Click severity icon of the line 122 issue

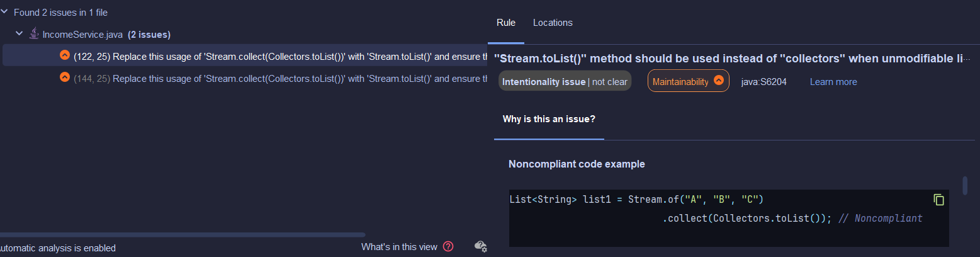tap(64, 55)
